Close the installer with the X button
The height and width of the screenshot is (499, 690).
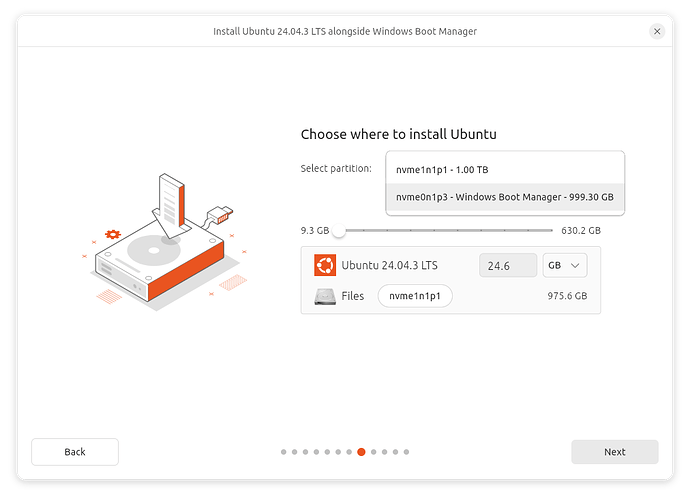[657, 31]
